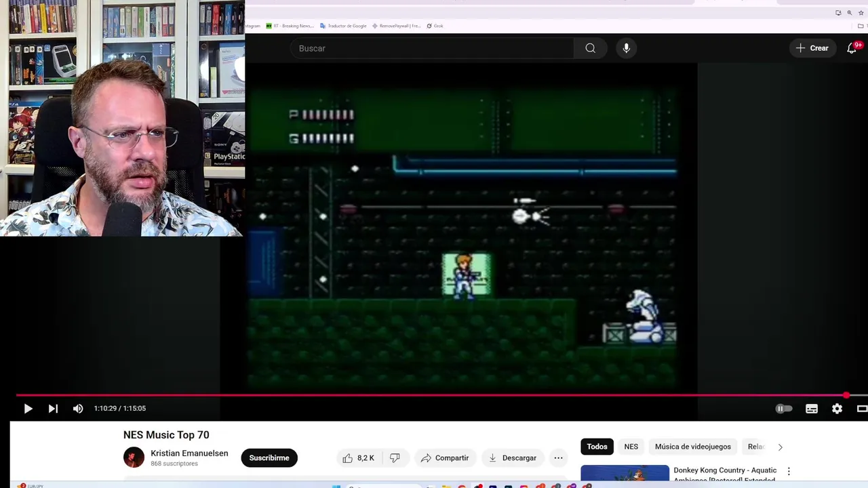Open more actions three-dot menu
Screen dimensions: 868x488
pos(558,458)
